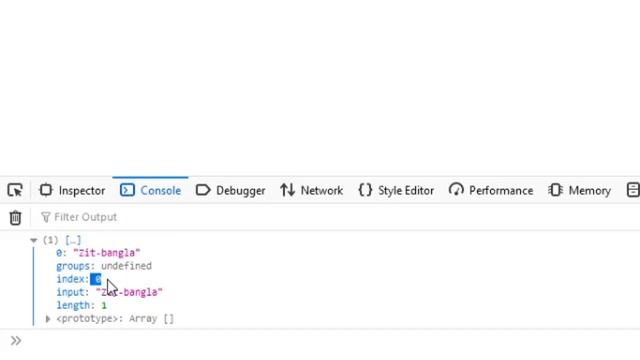640x360 pixels.
Task: Switch to the Console tab
Action: [150, 190]
